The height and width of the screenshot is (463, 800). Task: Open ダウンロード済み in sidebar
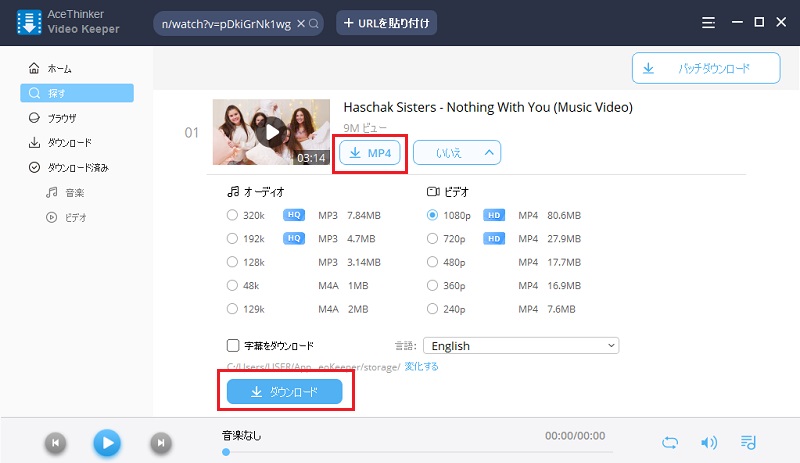click(x=77, y=167)
